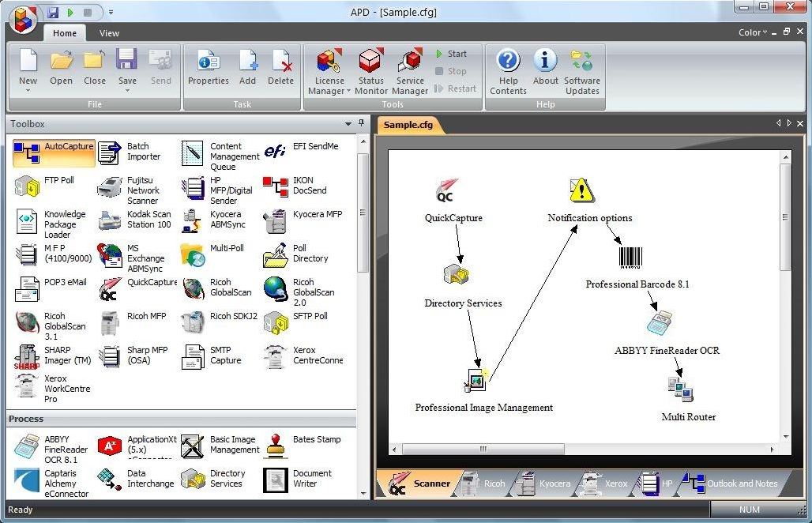812x523 pixels.
Task: Select Captaris Alchemy eConnector component
Action: pos(52,483)
